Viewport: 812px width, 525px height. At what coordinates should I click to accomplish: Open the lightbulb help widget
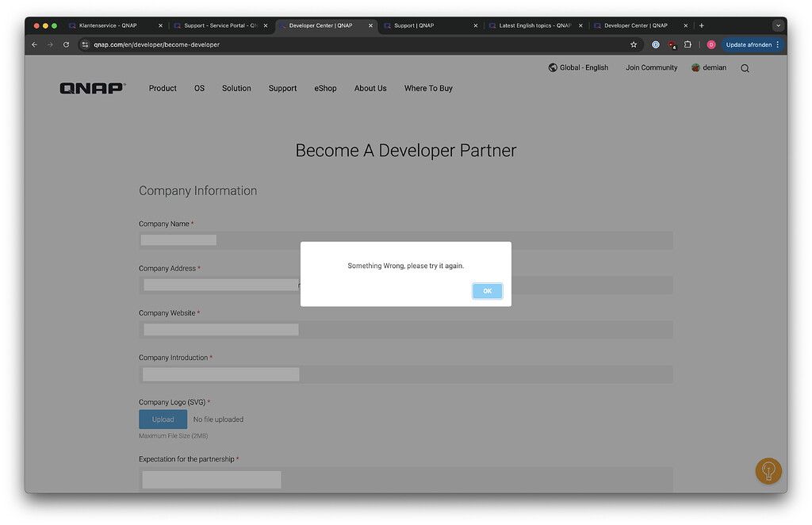(768, 471)
